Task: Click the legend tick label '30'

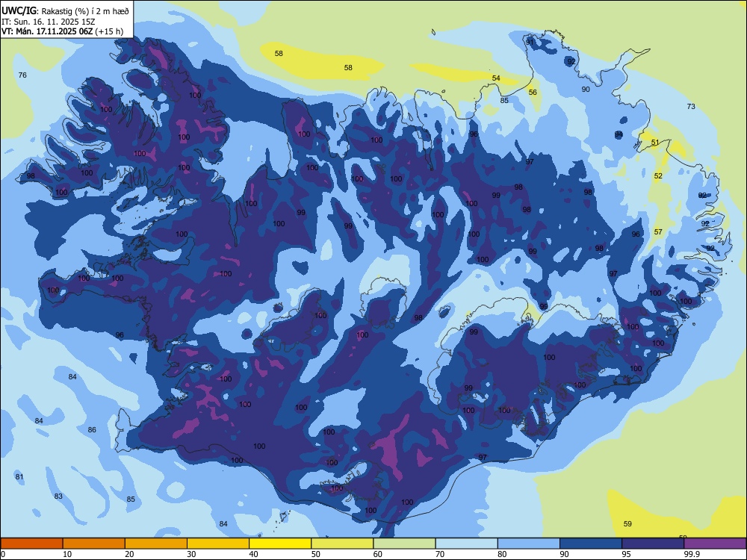Action: click(191, 554)
